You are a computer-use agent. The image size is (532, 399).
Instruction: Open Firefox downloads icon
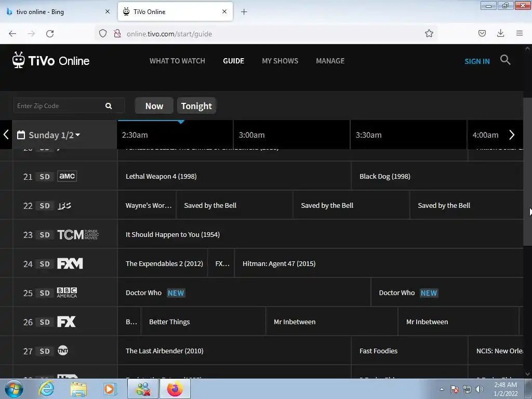[x=500, y=33]
